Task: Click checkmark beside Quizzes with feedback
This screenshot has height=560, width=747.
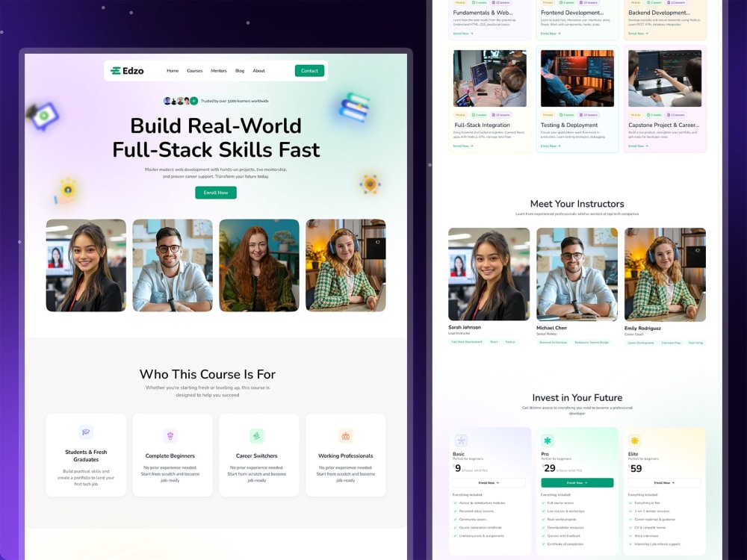Action: [543, 535]
